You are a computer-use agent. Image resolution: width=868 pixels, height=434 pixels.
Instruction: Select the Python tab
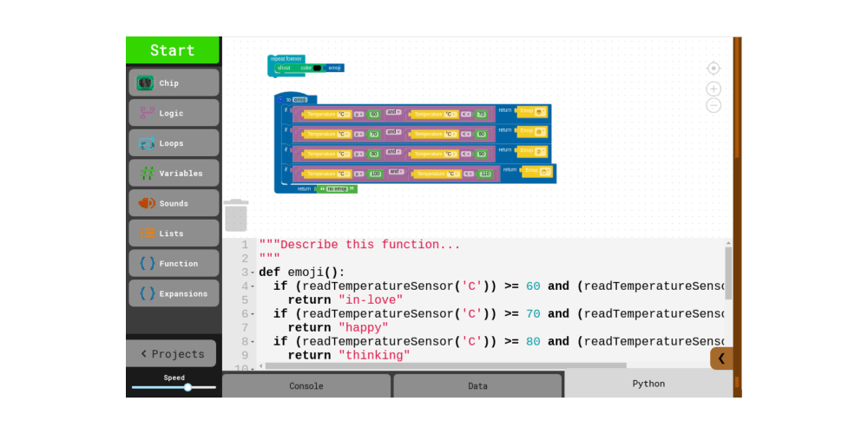point(648,384)
